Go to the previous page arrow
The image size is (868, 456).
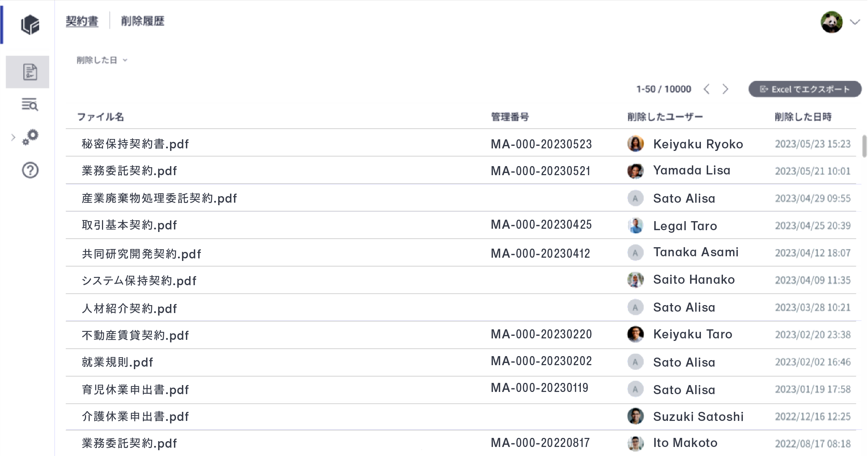click(706, 89)
